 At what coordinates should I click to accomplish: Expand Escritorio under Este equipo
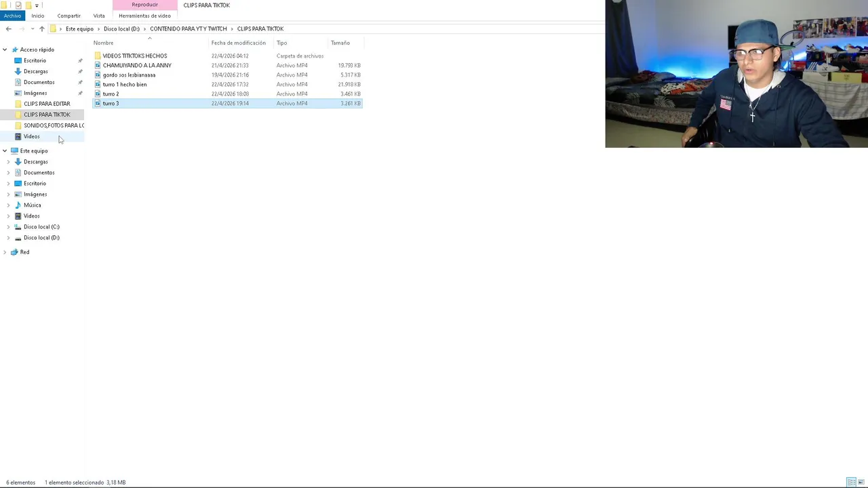point(8,183)
